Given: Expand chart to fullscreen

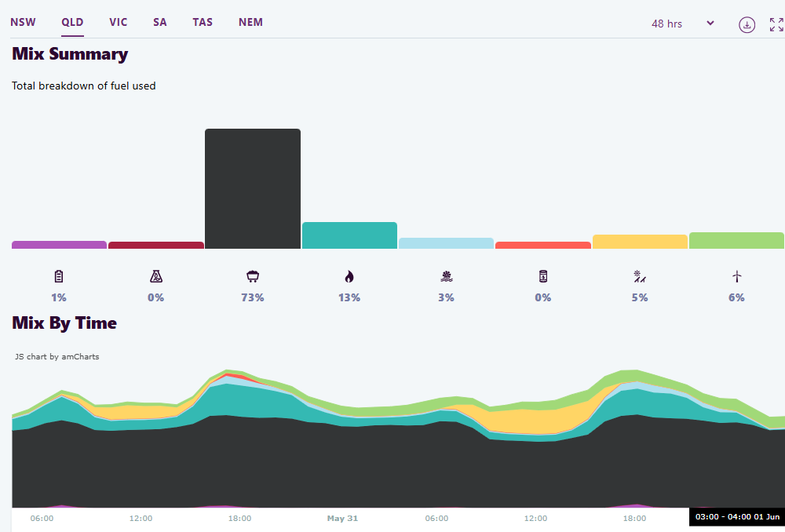Looking at the screenshot, I should pos(776,24).
